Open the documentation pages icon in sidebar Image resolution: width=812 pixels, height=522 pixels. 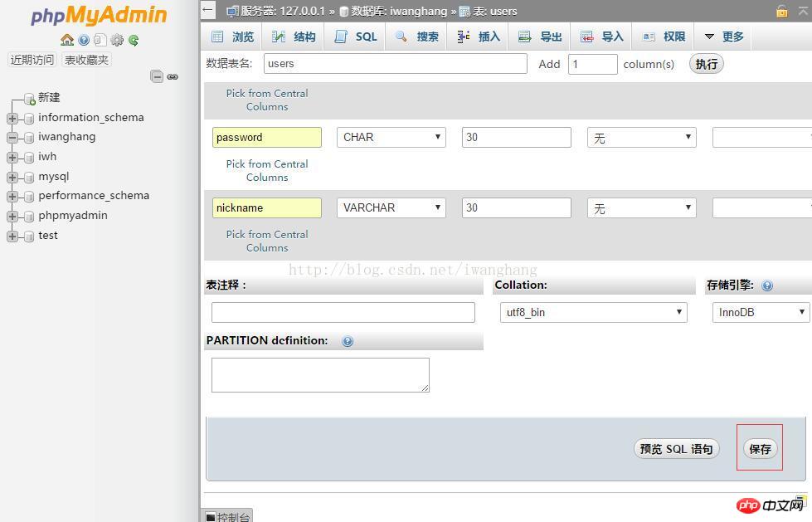click(100, 40)
